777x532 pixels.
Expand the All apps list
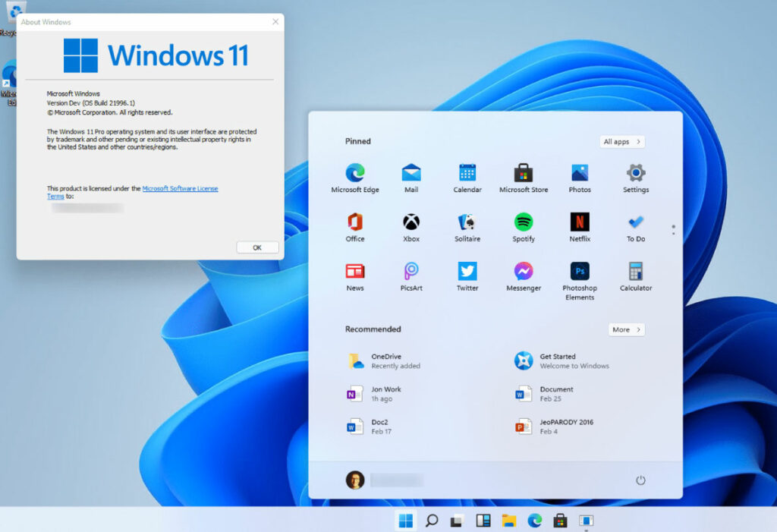click(622, 142)
